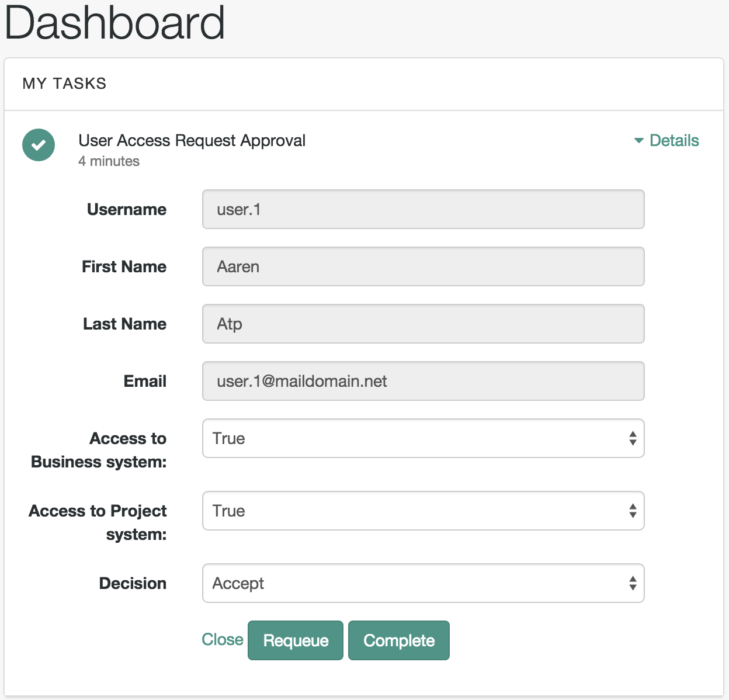Click the Last Name field showing Atp
The image size is (729, 700).
pos(423,324)
